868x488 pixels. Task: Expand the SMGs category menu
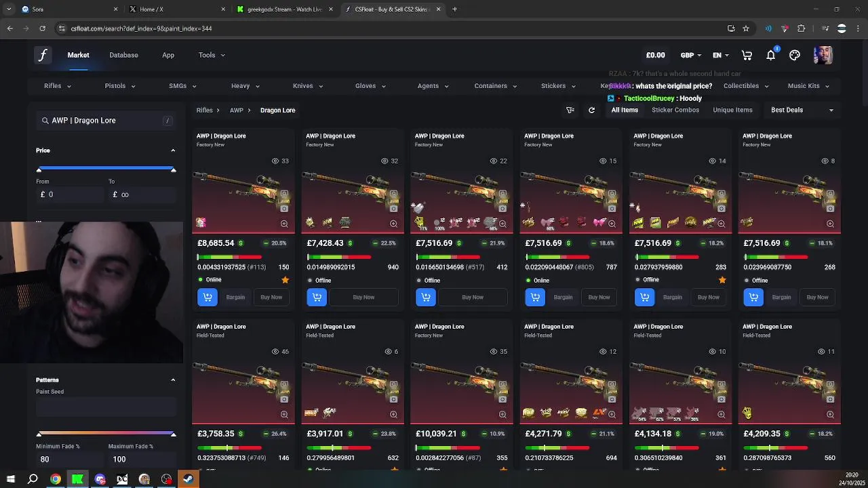(x=182, y=86)
